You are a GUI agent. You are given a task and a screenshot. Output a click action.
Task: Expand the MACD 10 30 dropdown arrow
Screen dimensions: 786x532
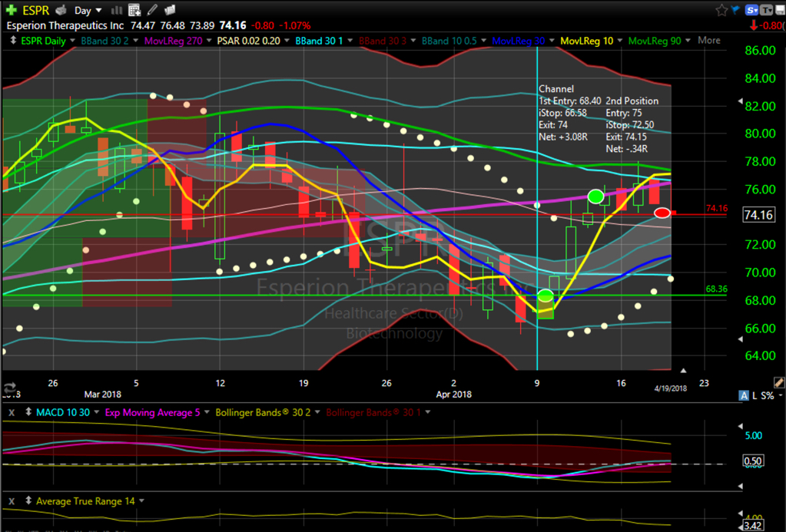tap(97, 412)
